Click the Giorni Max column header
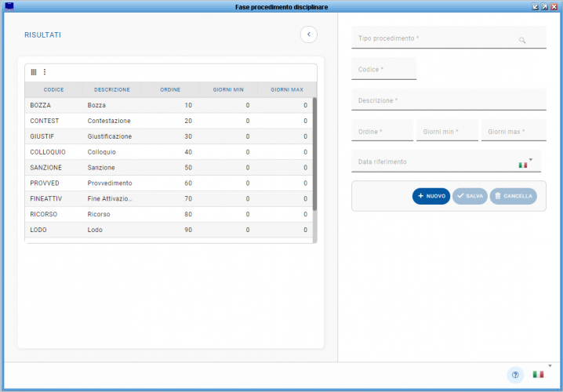Viewport: 563px width, 392px height. 287,89
